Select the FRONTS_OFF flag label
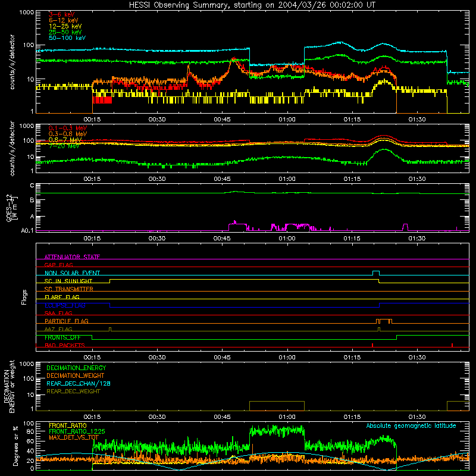 pos(62,337)
